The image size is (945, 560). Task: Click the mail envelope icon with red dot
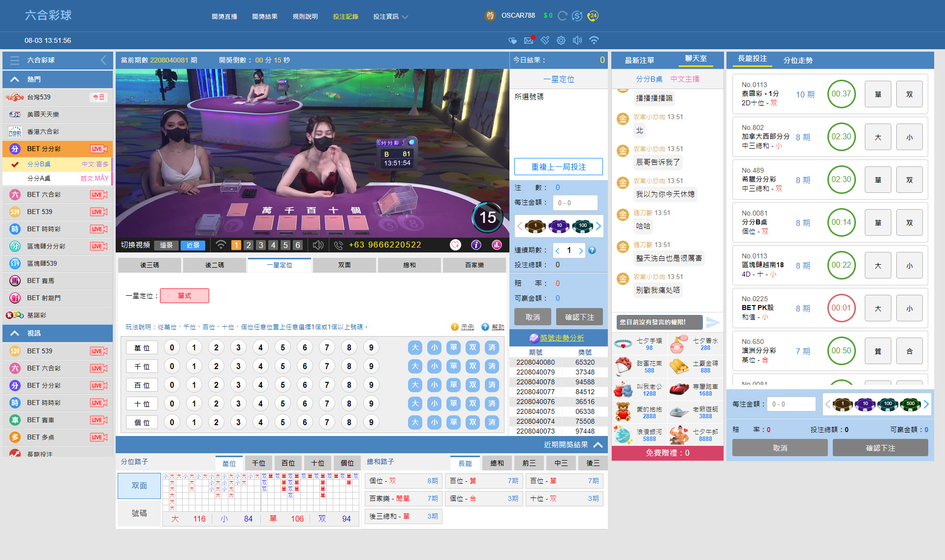[x=529, y=40]
